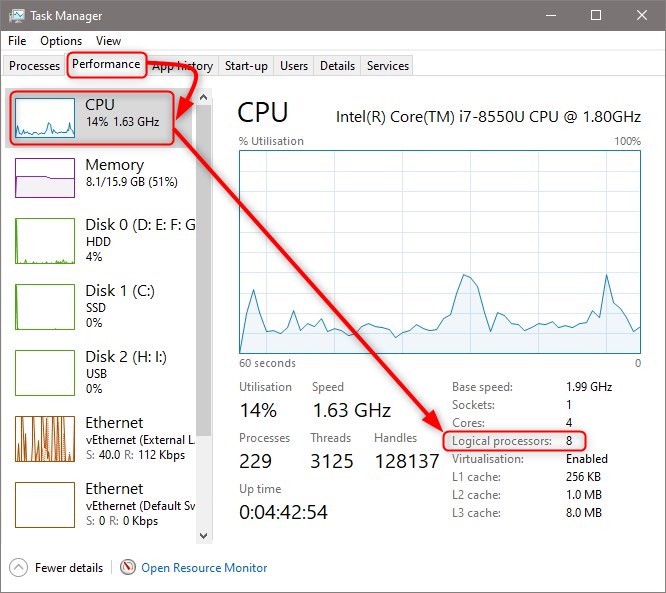Image resolution: width=666 pixels, height=593 pixels.
Task: Select the vEthernet (External) graph thumbnail
Action: pos(45,439)
